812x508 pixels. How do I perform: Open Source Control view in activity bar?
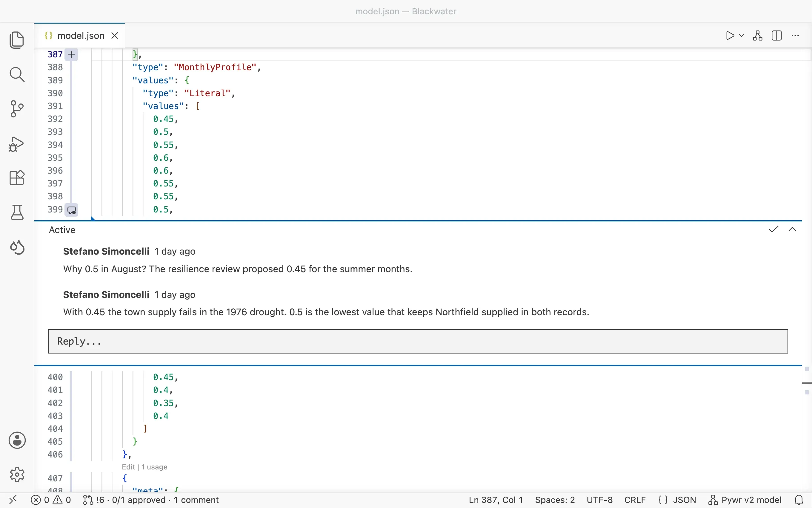click(17, 109)
